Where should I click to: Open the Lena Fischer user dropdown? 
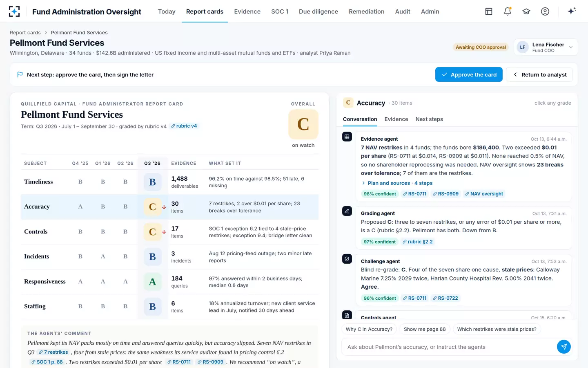point(546,47)
